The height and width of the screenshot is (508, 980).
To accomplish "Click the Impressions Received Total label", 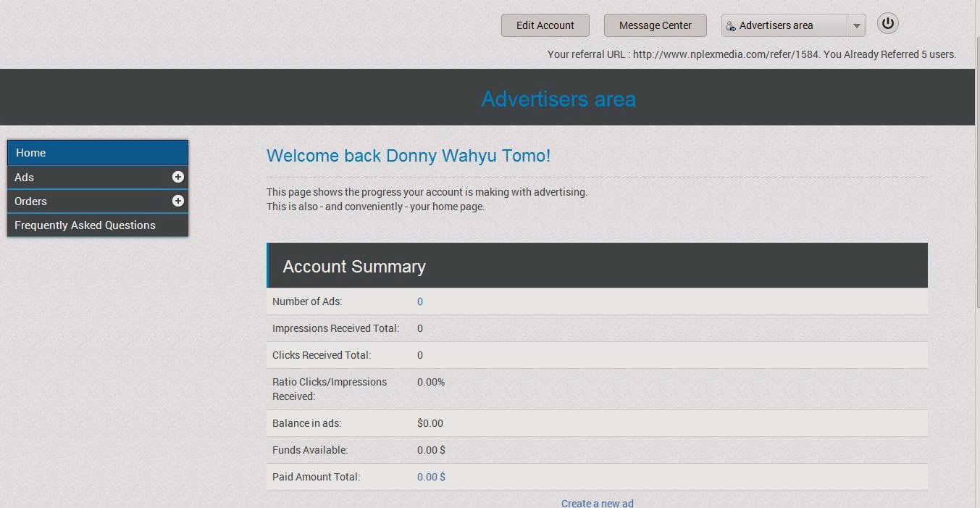I will [x=335, y=328].
